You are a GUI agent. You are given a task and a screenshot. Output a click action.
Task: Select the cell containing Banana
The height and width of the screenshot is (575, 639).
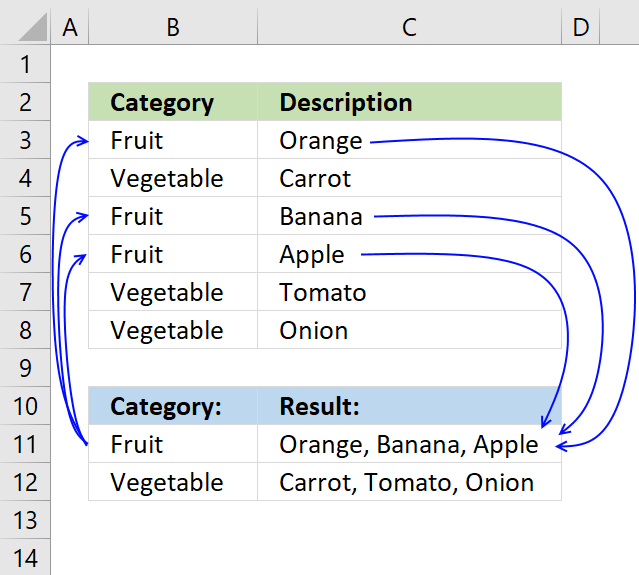[320, 217]
